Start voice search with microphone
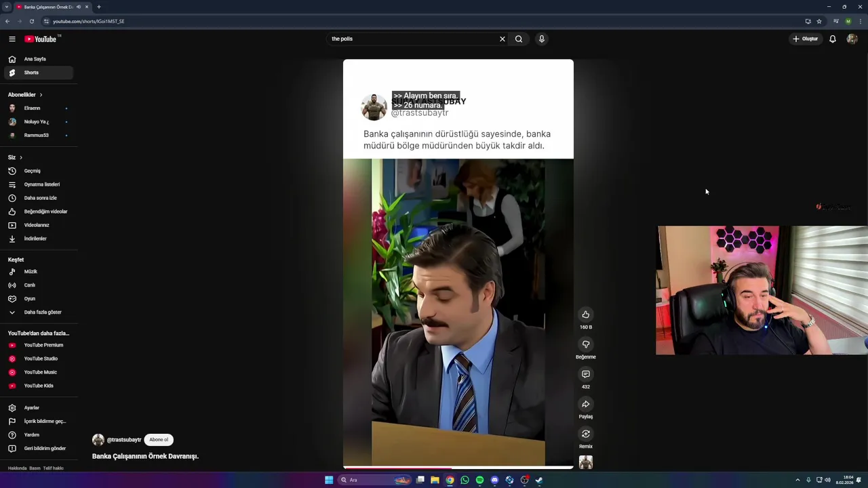Viewport: 868px width, 488px height. click(x=541, y=39)
